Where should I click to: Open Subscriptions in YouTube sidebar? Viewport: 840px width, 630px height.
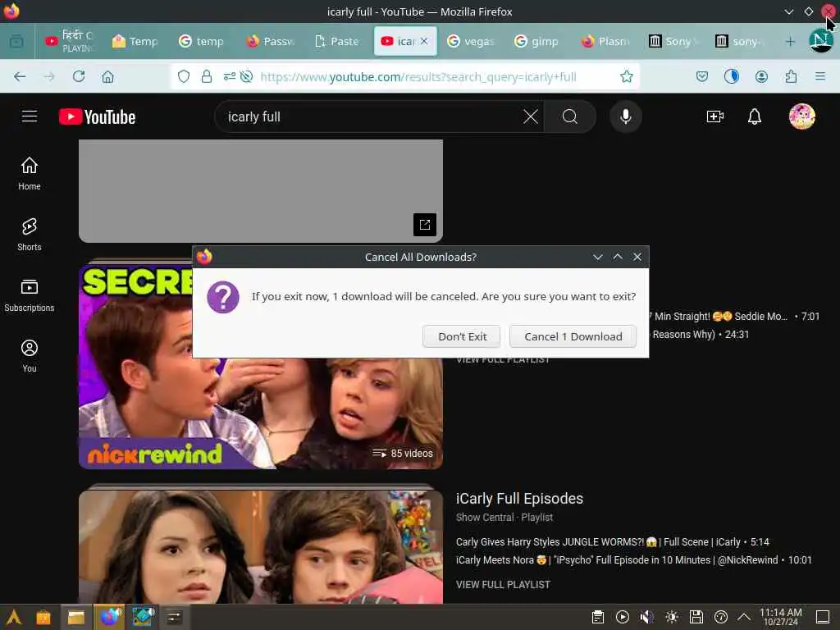click(30, 295)
